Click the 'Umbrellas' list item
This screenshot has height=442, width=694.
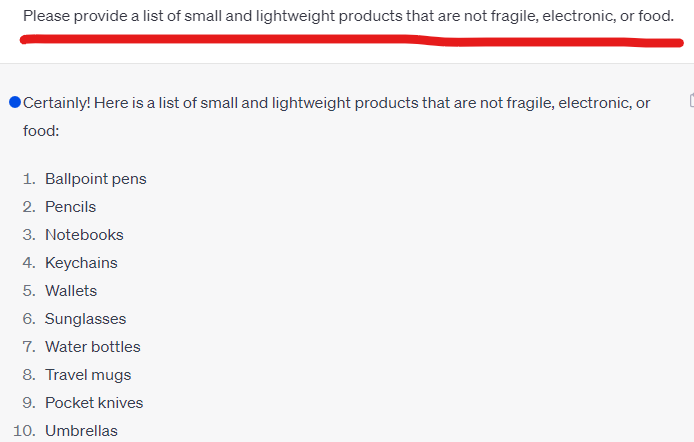click(81, 431)
